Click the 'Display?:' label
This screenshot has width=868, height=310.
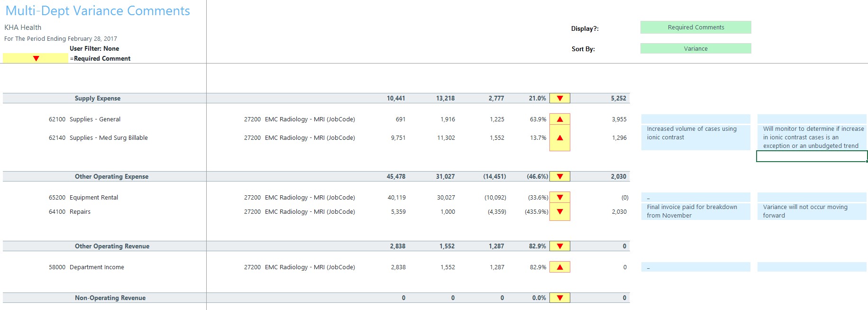[x=585, y=28]
